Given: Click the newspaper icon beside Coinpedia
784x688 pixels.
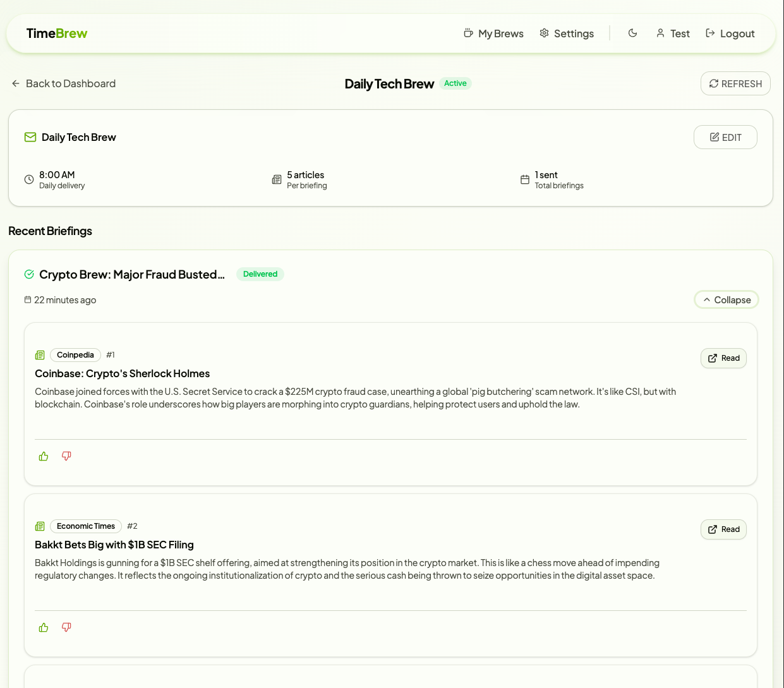Looking at the screenshot, I should pos(40,355).
